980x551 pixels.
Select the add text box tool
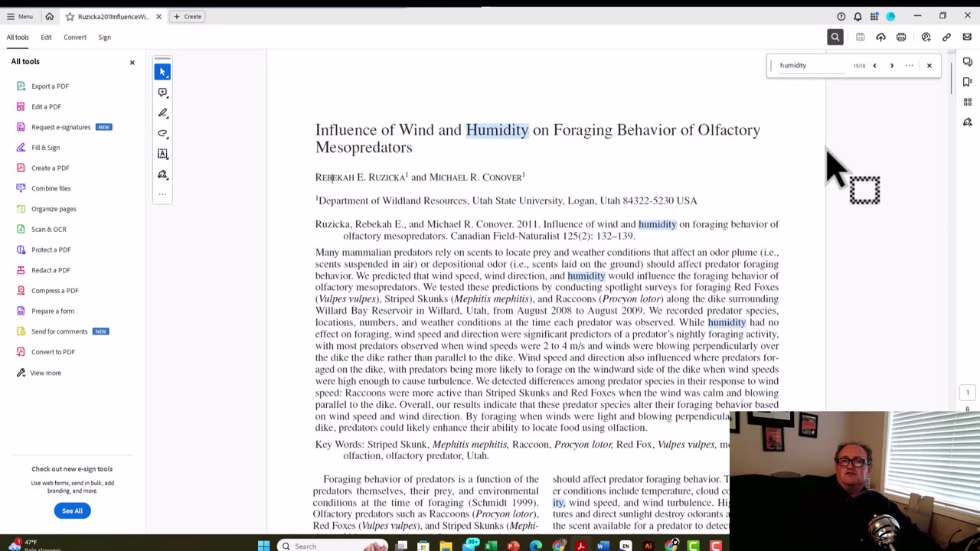pos(162,154)
